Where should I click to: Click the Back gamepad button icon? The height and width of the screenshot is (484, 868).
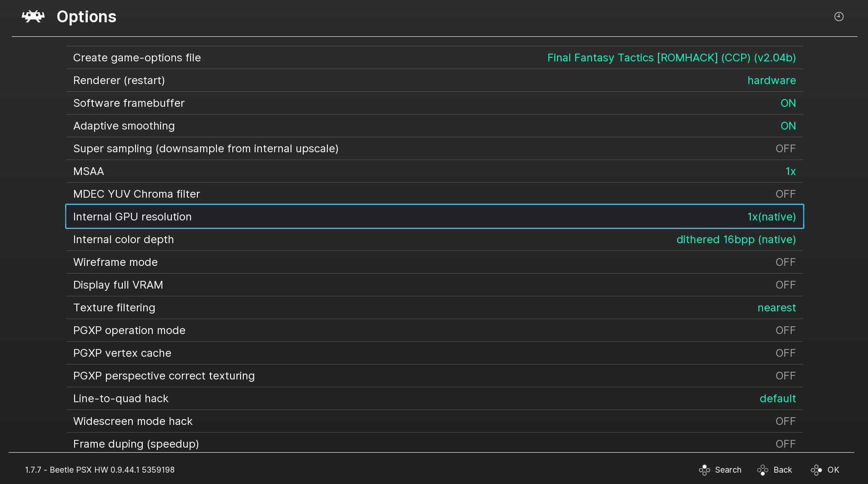click(763, 470)
